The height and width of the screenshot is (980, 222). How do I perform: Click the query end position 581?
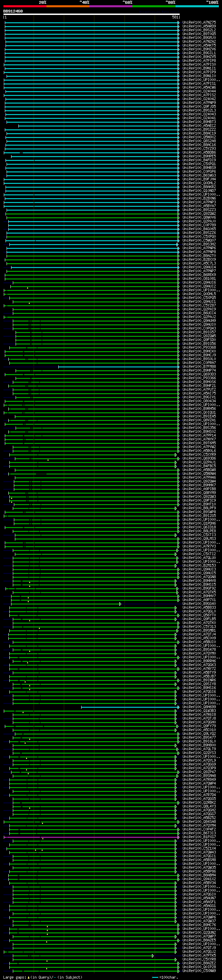(175, 17)
